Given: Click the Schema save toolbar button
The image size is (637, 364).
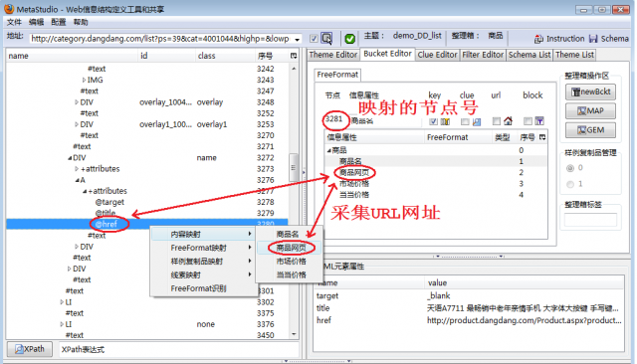Looking at the screenshot, I should [x=608, y=39].
